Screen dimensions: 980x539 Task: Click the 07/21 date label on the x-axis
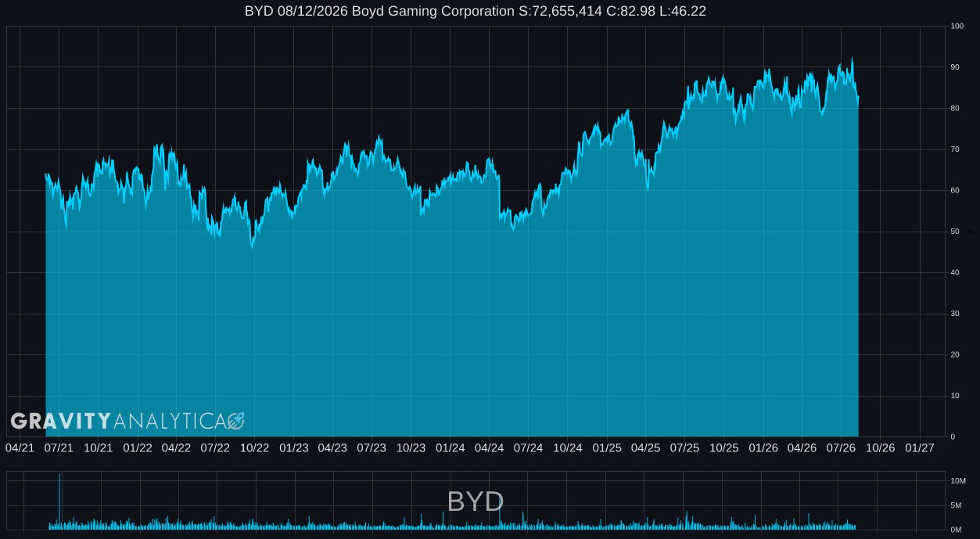pyautogui.click(x=59, y=448)
